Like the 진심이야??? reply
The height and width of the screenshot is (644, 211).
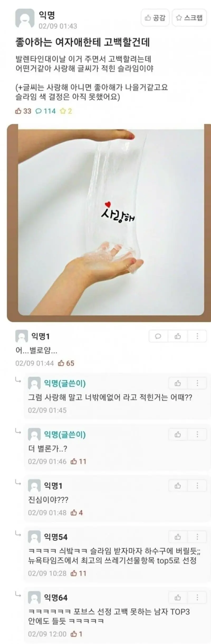[178, 486]
